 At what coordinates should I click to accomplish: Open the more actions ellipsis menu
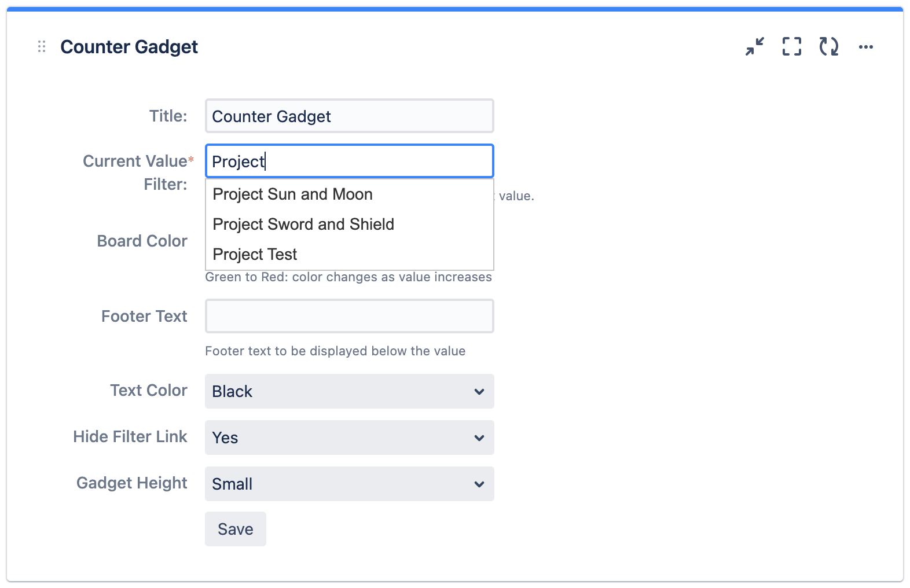pos(865,47)
